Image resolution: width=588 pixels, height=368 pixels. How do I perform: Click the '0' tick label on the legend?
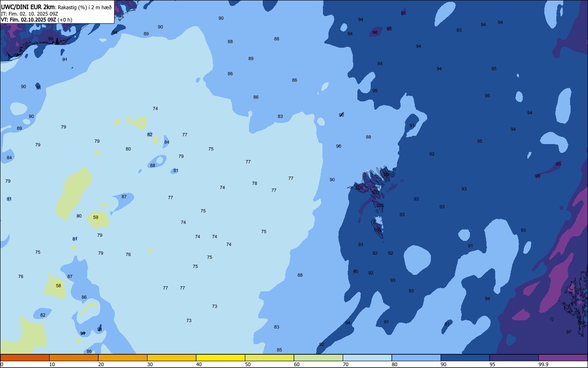(2, 364)
